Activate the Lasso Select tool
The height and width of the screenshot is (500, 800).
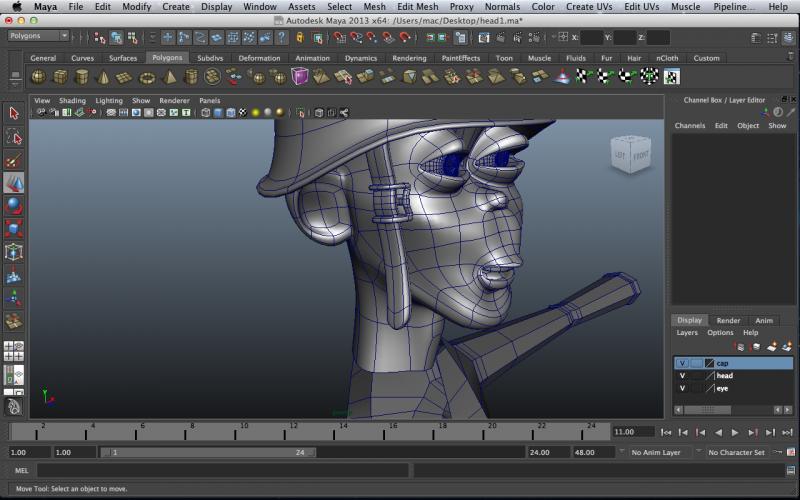click(14, 137)
